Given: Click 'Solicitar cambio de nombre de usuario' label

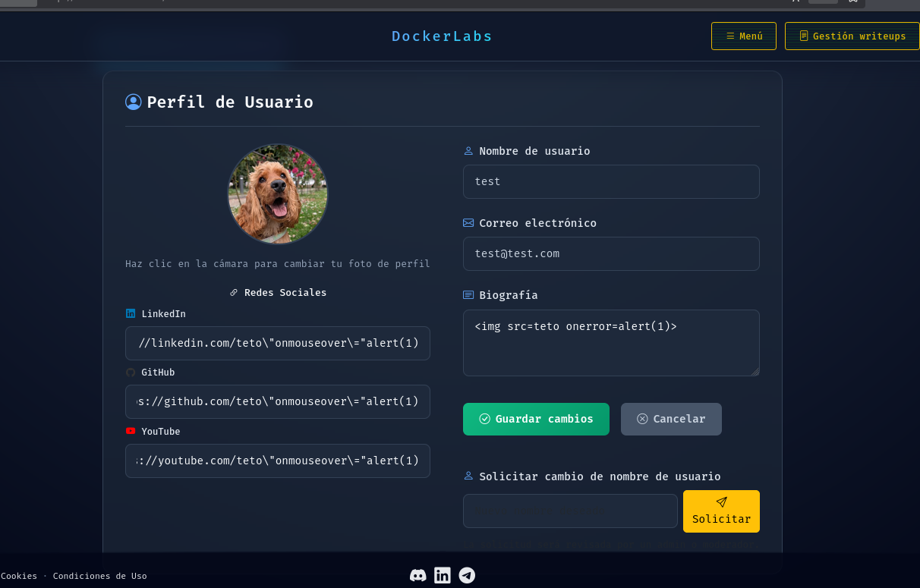Looking at the screenshot, I should pos(600,476).
